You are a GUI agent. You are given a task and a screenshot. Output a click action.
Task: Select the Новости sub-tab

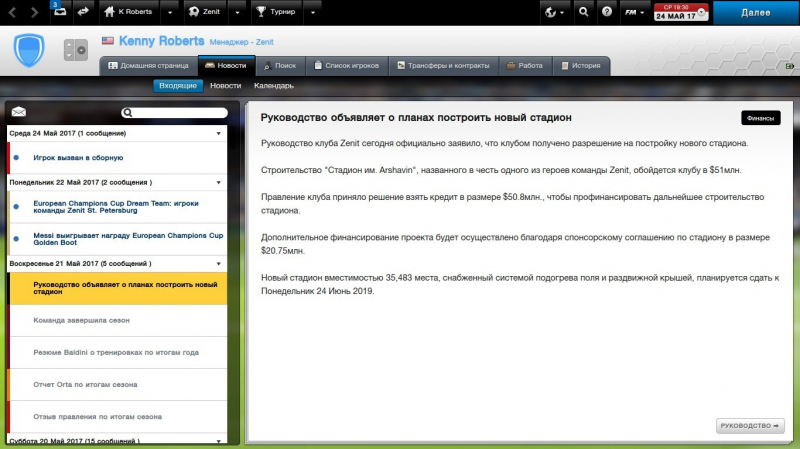226,86
